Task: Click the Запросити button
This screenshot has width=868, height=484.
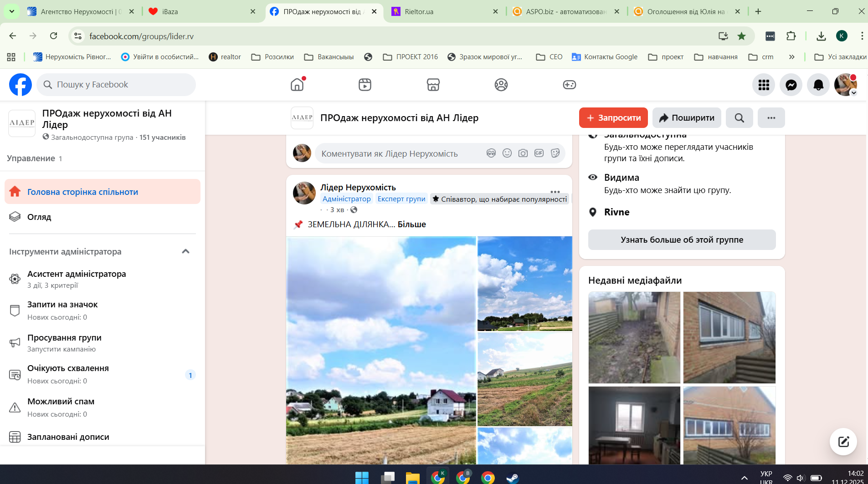Action: [613, 118]
